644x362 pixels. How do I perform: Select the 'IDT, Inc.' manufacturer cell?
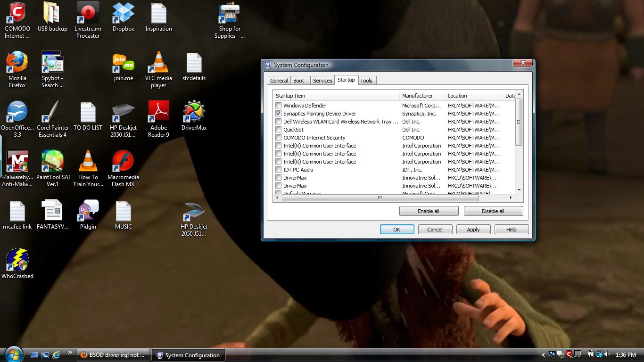(x=413, y=170)
